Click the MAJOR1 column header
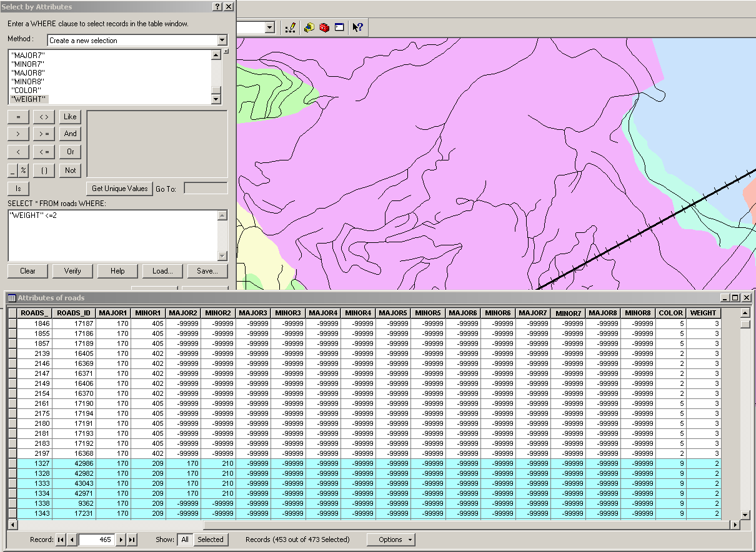Viewport: 756px width, 552px height. pos(113,313)
